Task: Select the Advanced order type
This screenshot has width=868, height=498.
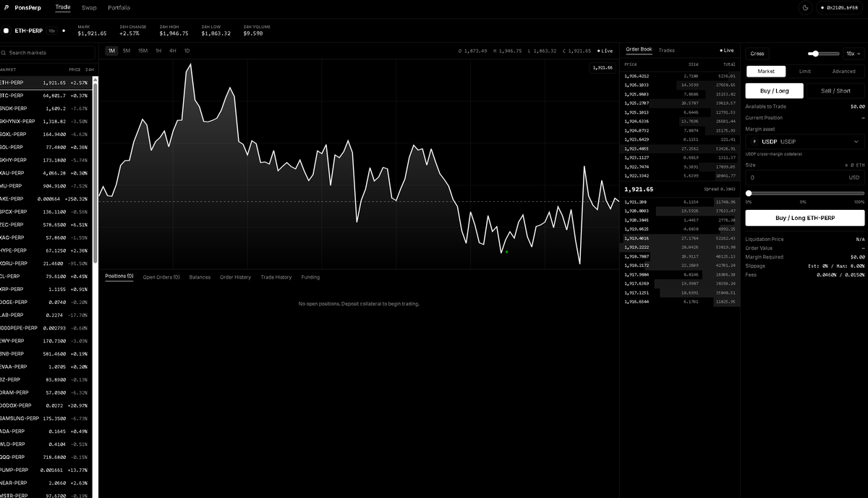Action: pos(843,72)
